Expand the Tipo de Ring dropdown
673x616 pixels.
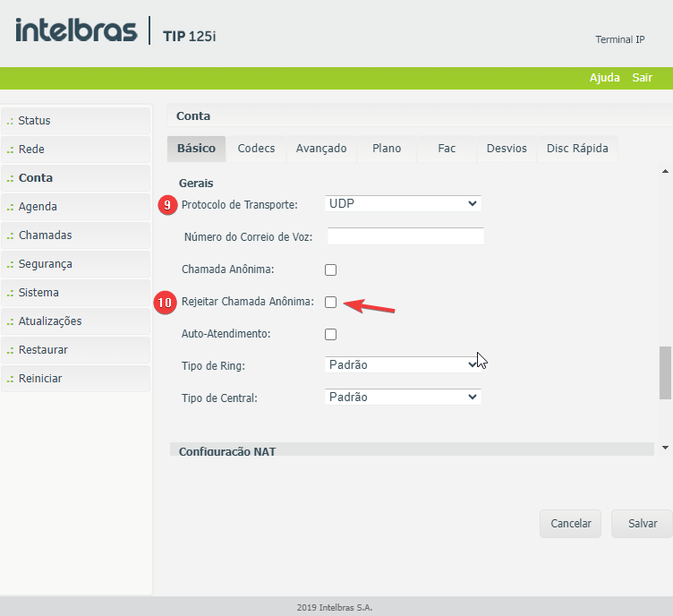[403, 365]
